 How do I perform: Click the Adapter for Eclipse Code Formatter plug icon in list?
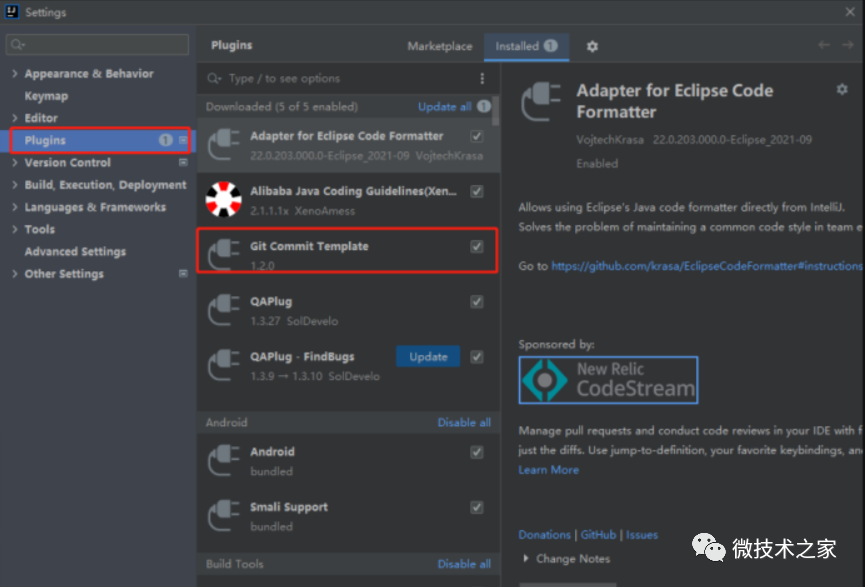[223, 145]
